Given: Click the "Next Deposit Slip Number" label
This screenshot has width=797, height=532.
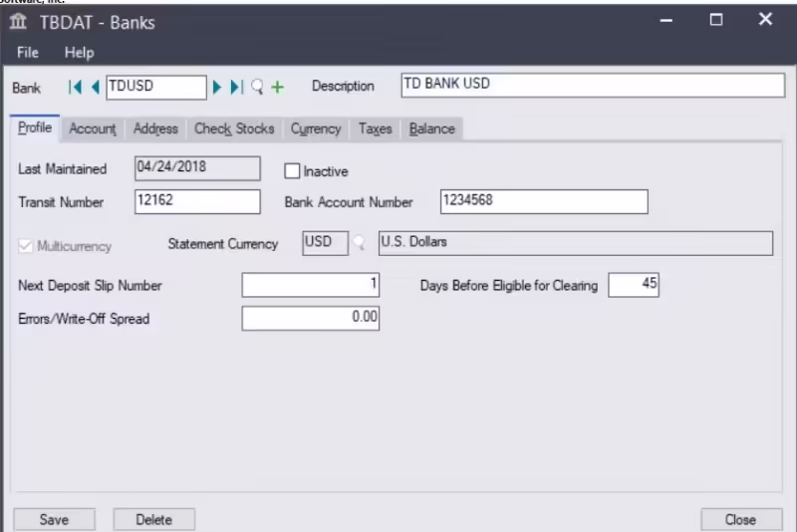Looking at the screenshot, I should tap(90, 286).
